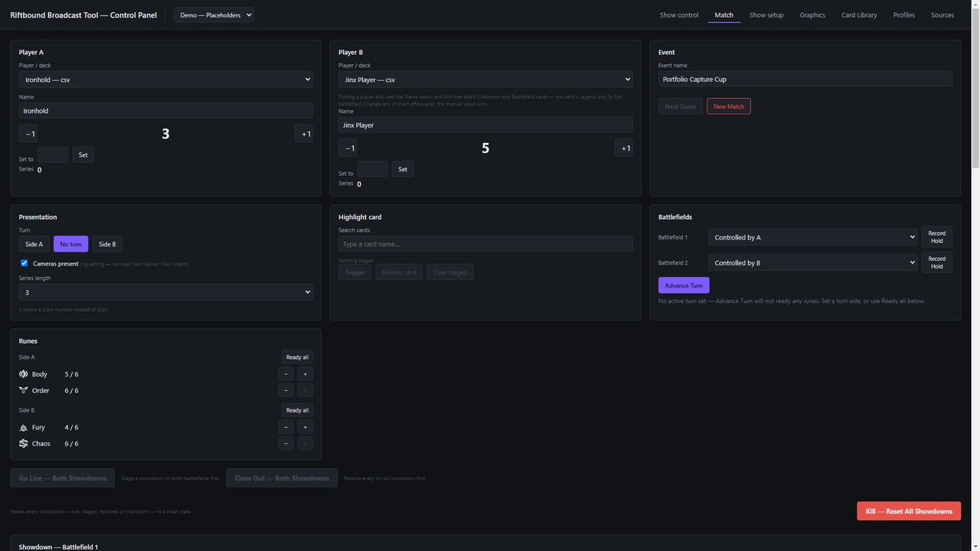The width and height of the screenshot is (980, 551).
Task: Select Side B turn
Action: pyautogui.click(x=107, y=244)
